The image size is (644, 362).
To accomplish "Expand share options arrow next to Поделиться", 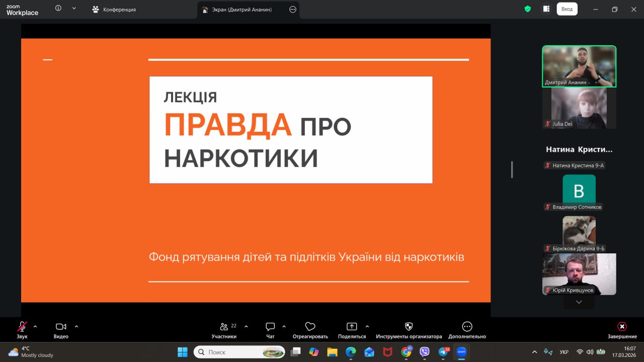I will click(367, 326).
